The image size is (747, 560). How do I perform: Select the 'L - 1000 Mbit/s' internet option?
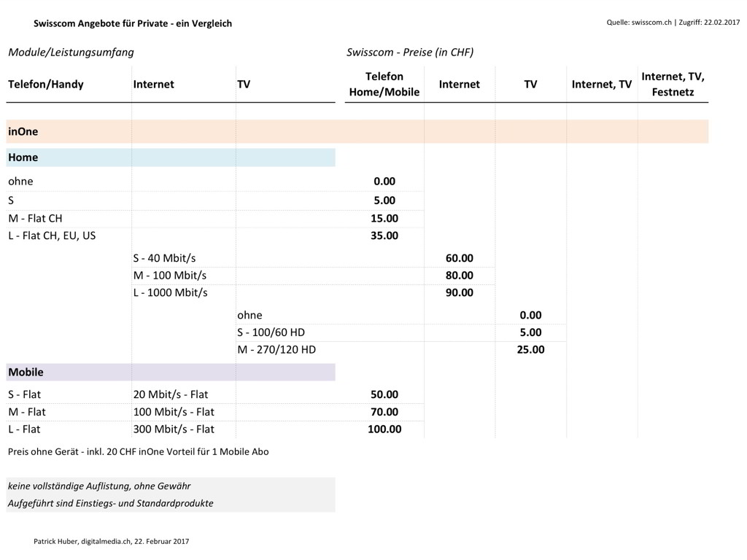(171, 292)
